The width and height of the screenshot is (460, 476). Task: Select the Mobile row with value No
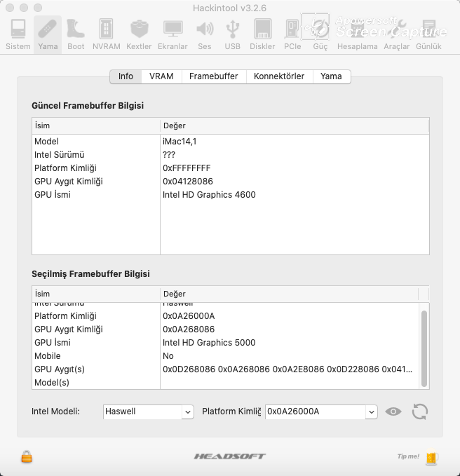tap(225, 356)
